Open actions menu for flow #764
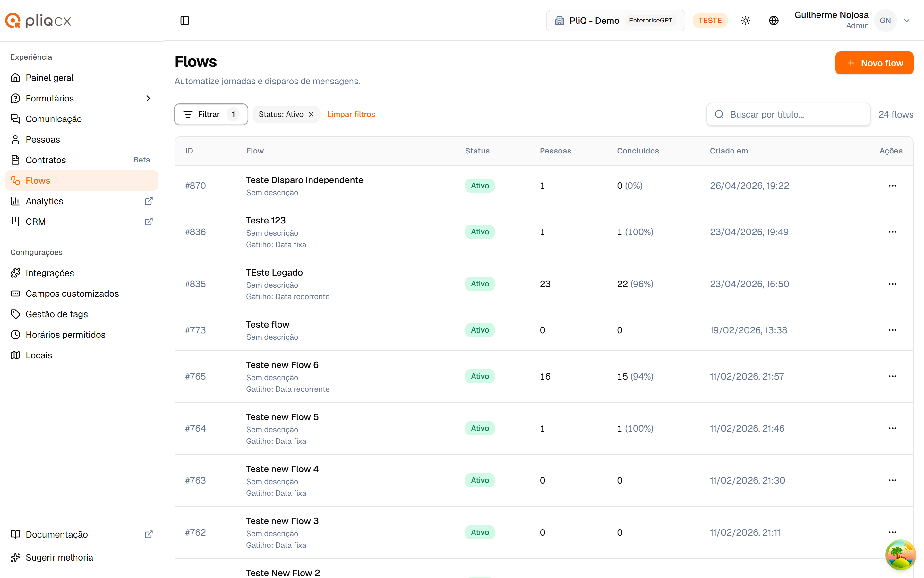The width and height of the screenshot is (924, 578). tap(892, 429)
